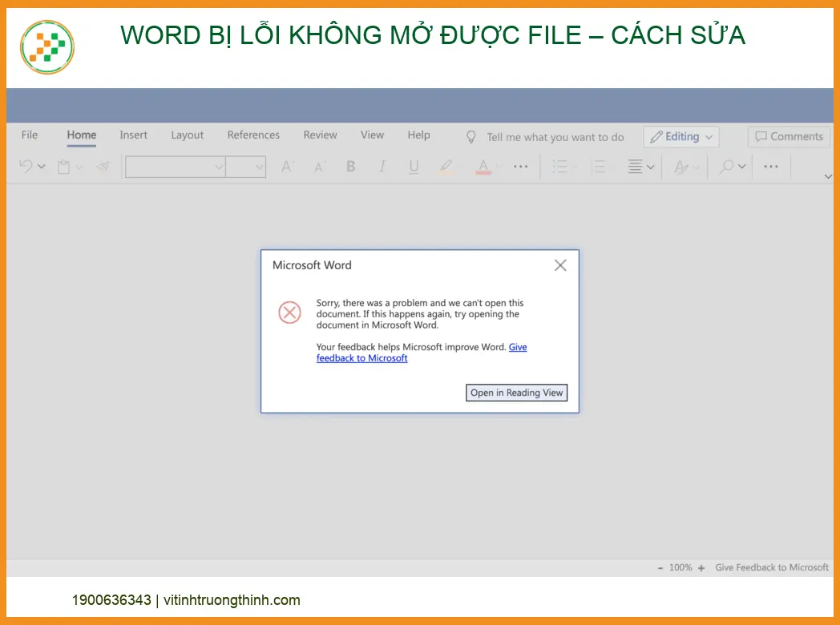Increase zoom level with the plus control

tap(701, 567)
